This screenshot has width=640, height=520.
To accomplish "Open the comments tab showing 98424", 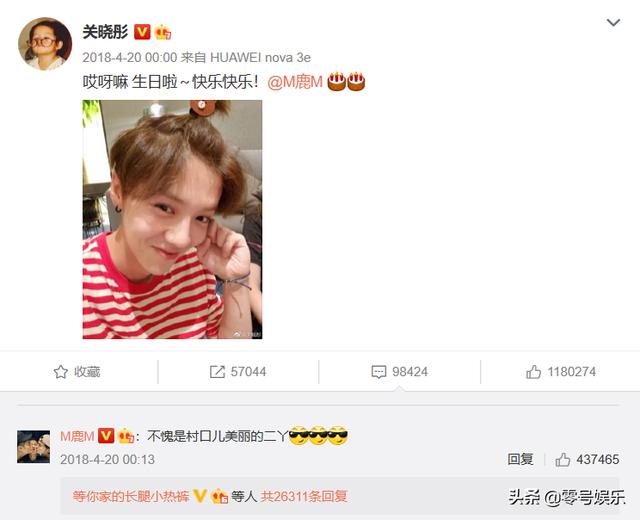I will coord(400,372).
